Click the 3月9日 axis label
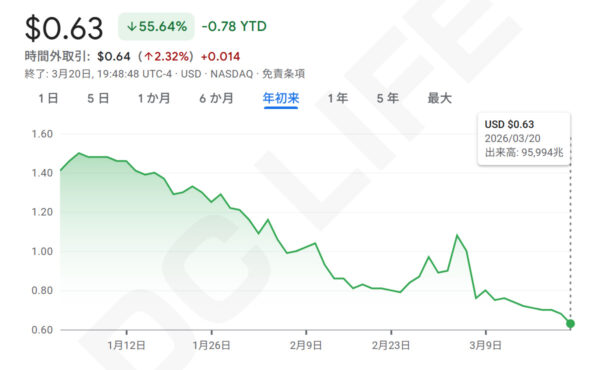600x370 pixels. coord(485,346)
